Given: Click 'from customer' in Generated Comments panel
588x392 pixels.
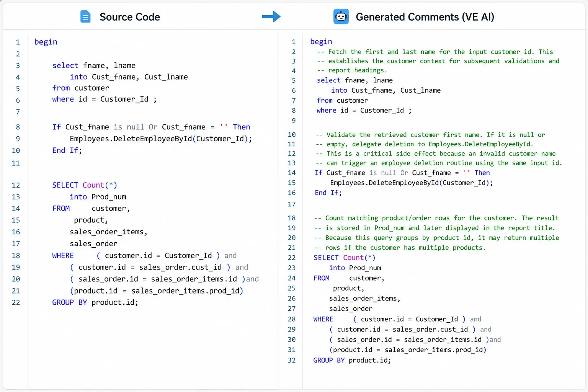Looking at the screenshot, I should pyautogui.click(x=342, y=101).
